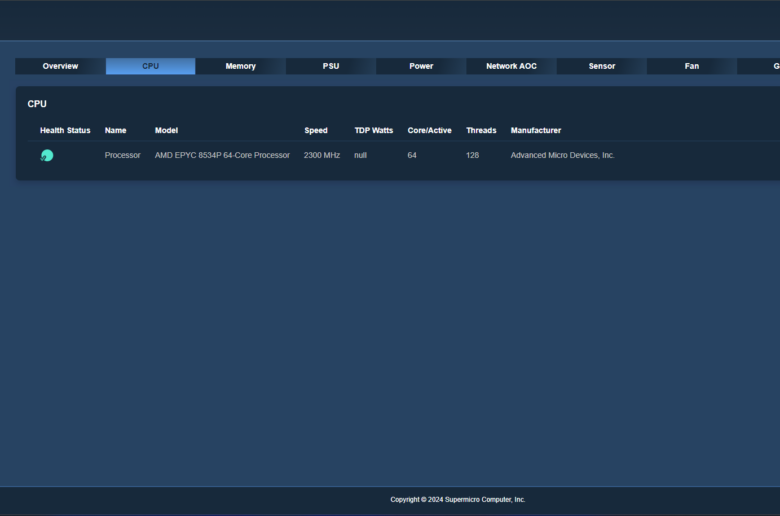
Task: Click the Core/Active column header
Action: pyautogui.click(x=429, y=130)
